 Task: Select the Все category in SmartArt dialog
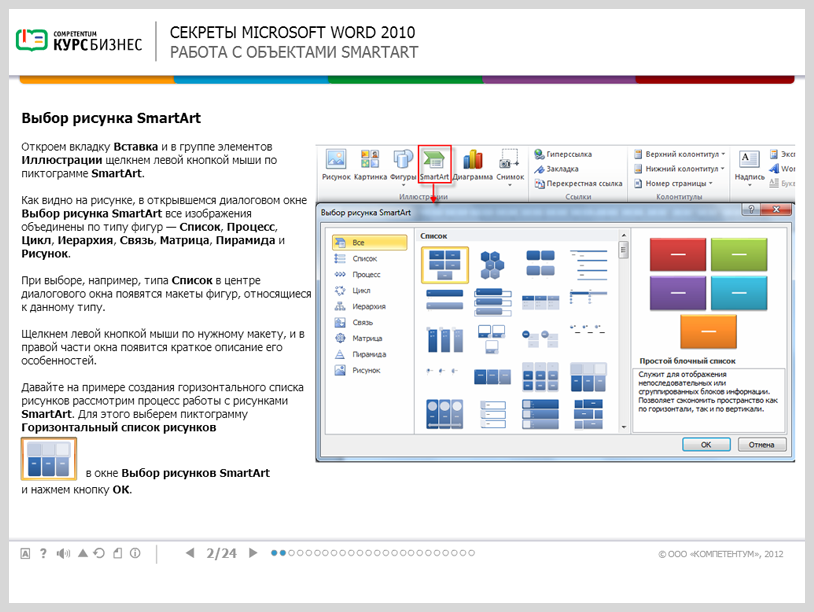[x=370, y=242]
